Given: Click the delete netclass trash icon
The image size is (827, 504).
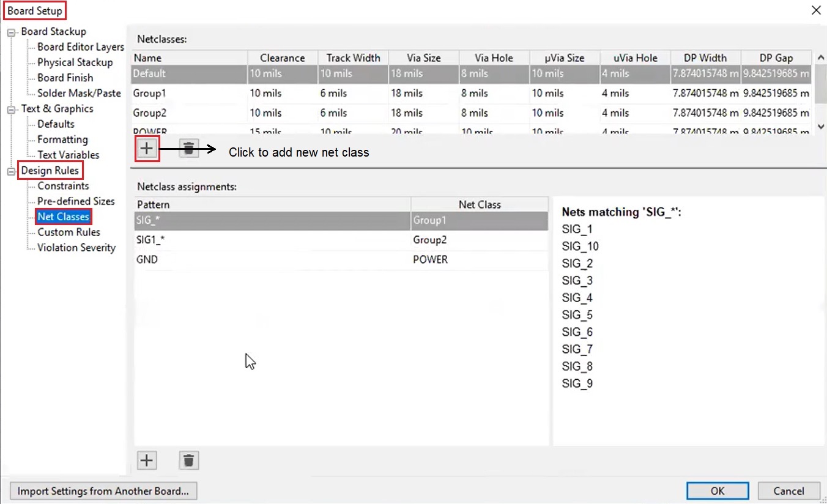Looking at the screenshot, I should [x=189, y=149].
